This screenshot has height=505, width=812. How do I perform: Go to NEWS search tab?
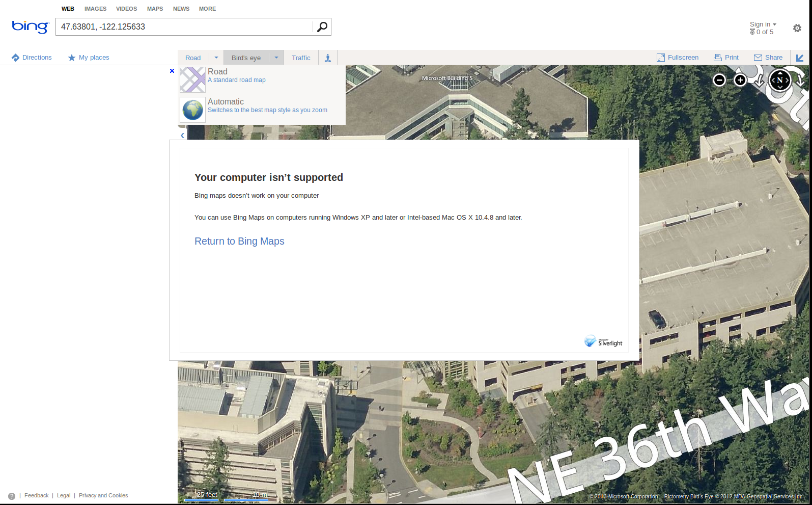coord(181,9)
